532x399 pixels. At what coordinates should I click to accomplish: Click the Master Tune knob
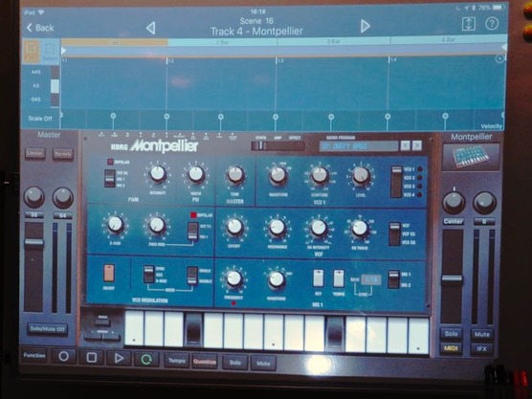pos(235,175)
